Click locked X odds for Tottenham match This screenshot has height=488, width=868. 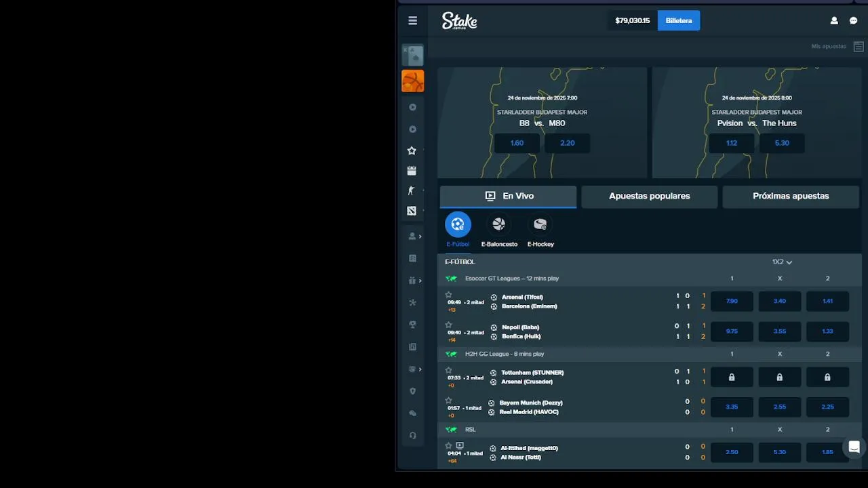[780, 377]
